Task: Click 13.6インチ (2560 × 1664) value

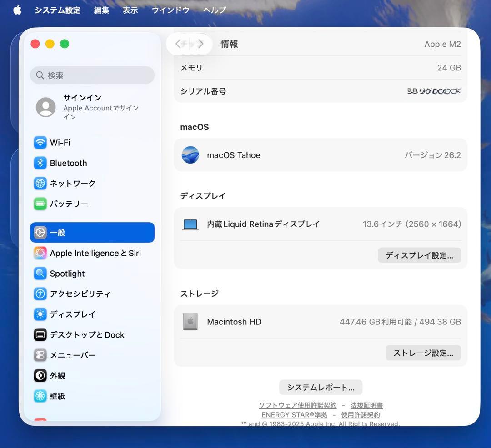Action: pos(412,224)
